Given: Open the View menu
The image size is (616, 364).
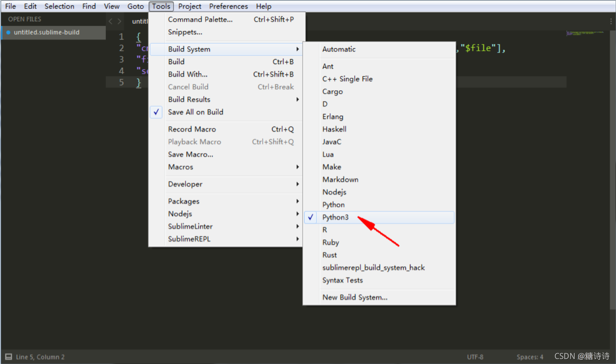Looking at the screenshot, I should [x=112, y=6].
